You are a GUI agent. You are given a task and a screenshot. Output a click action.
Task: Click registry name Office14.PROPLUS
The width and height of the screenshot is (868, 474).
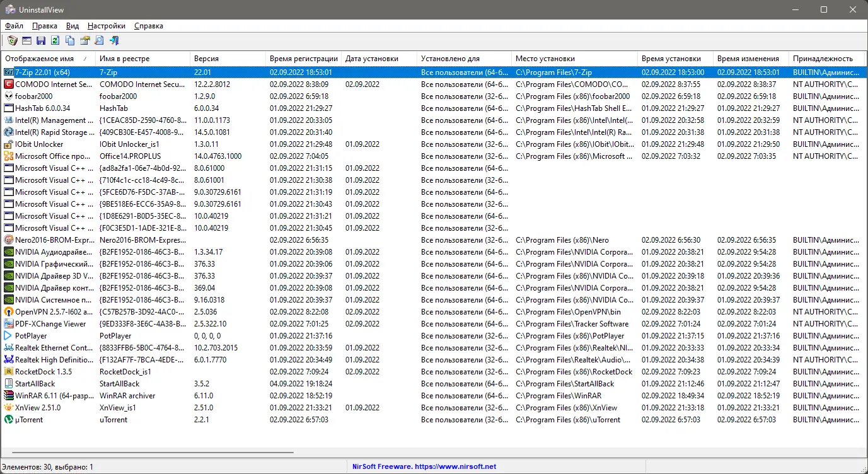click(x=130, y=156)
